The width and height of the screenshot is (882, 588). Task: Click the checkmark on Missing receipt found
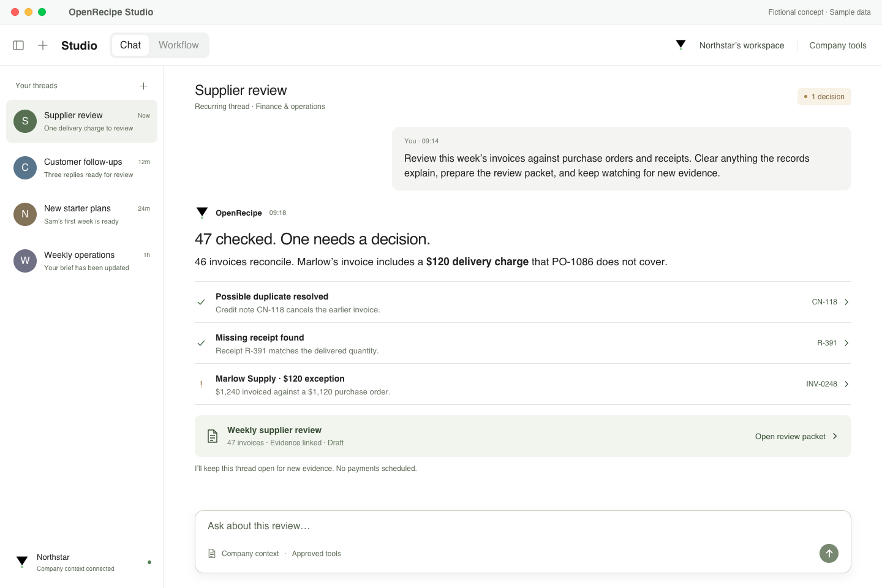coord(201,343)
